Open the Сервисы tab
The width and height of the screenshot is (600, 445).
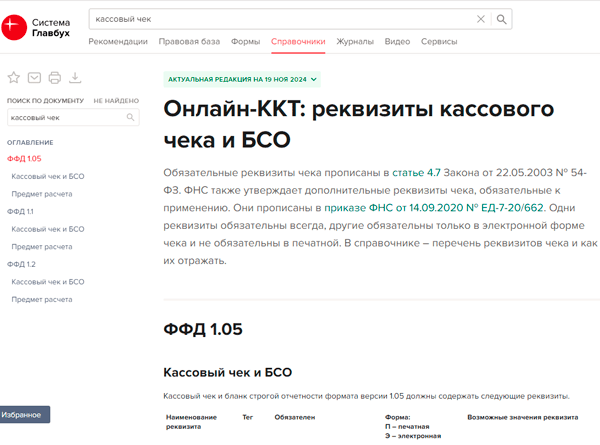[x=439, y=42]
